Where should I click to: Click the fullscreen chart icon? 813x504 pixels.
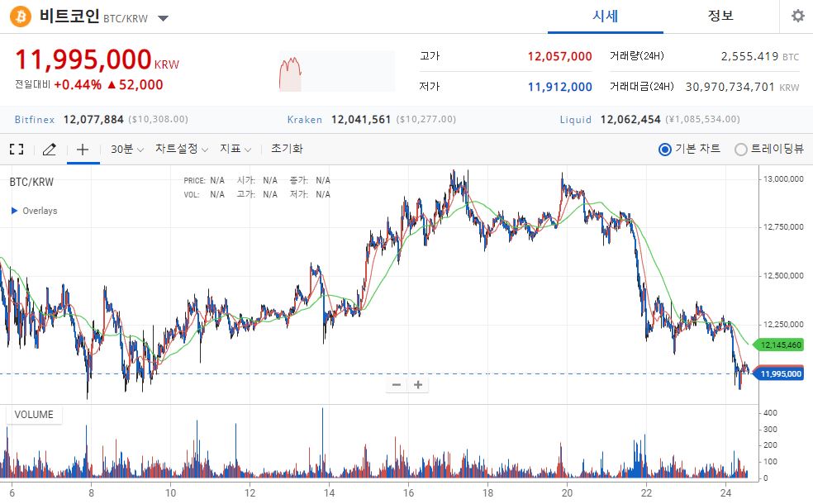coord(16,149)
